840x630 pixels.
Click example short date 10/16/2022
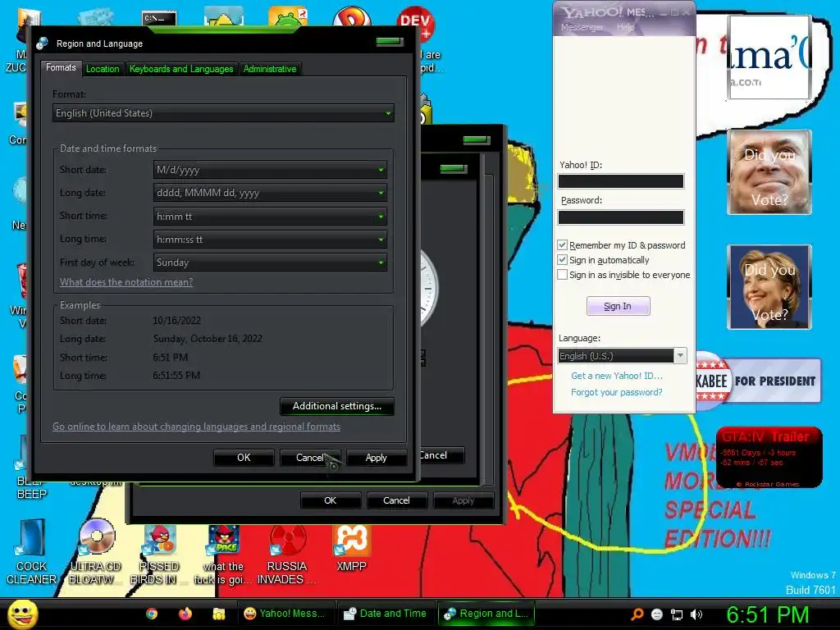point(177,321)
